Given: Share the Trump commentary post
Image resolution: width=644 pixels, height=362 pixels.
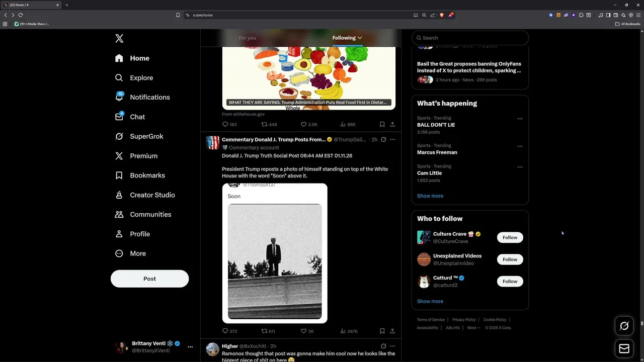Looking at the screenshot, I should tap(392, 331).
